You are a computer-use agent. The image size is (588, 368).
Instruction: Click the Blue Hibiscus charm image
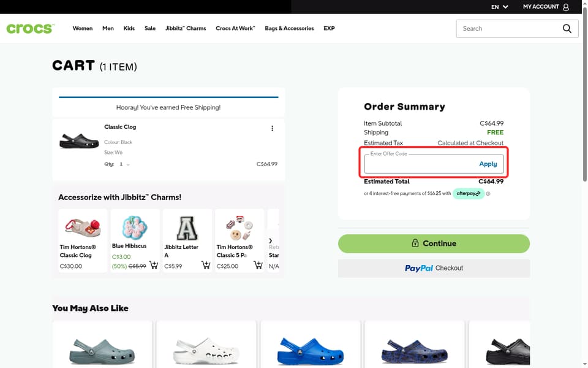(135, 227)
